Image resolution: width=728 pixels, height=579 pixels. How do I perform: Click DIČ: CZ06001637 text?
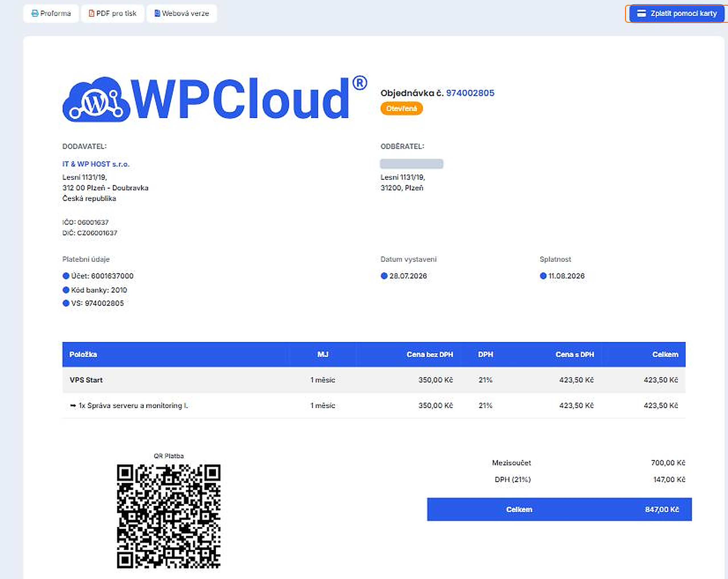[x=90, y=233]
